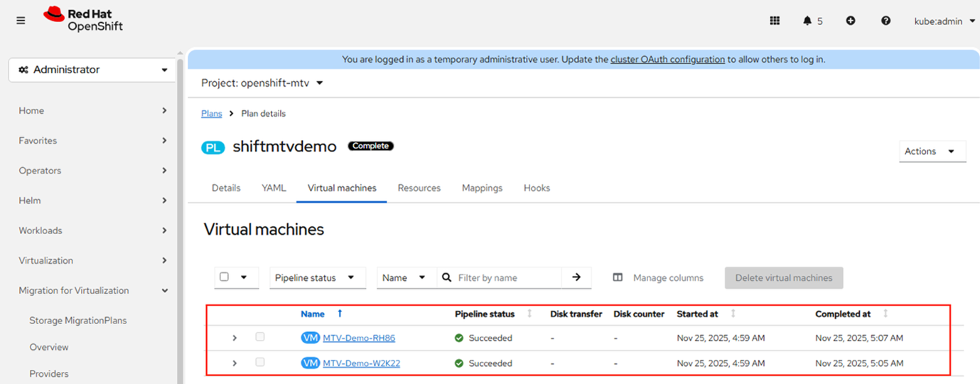This screenshot has height=384, width=980.
Task: Open the application launcher grid icon
Action: (x=775, y=21)
